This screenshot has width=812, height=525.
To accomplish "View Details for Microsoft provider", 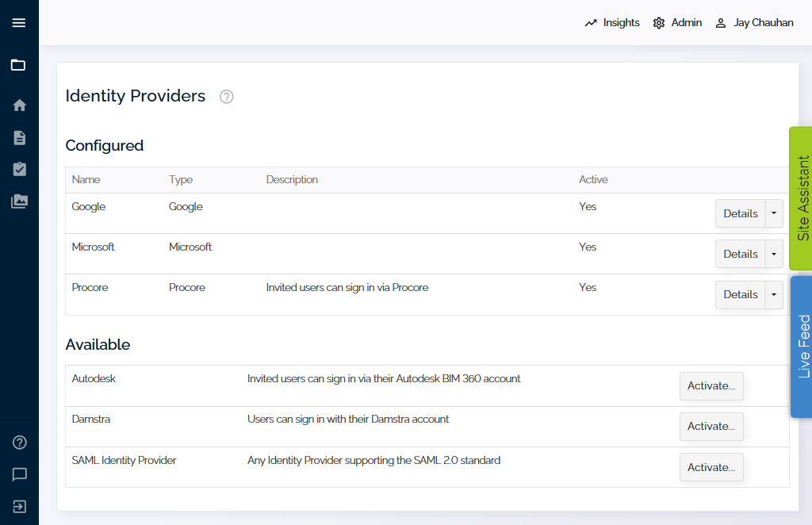I will pyautogui.click(x=741, y=254).
